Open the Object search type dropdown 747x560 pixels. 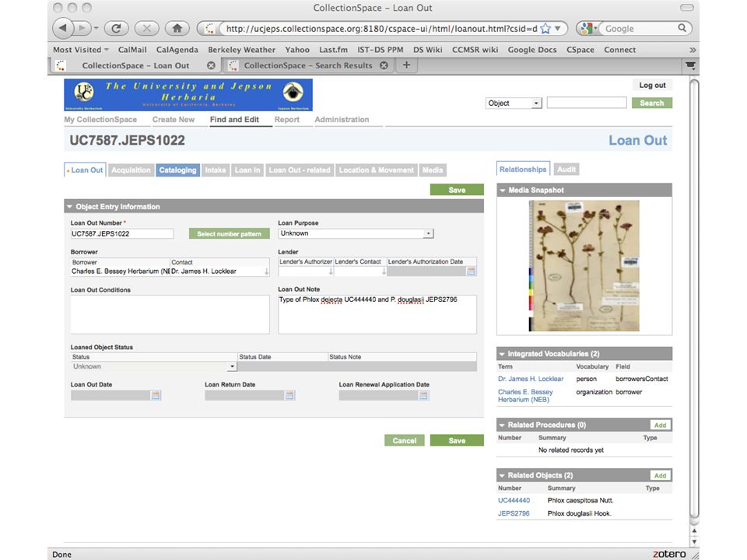pyautogui.click(x=514, y=103)
